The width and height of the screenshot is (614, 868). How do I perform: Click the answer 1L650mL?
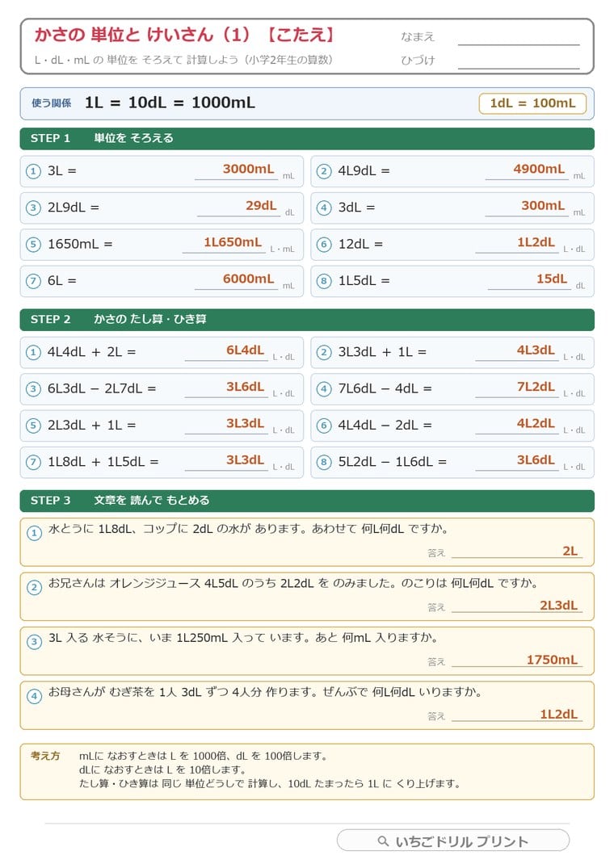click(x=233, y=242)
